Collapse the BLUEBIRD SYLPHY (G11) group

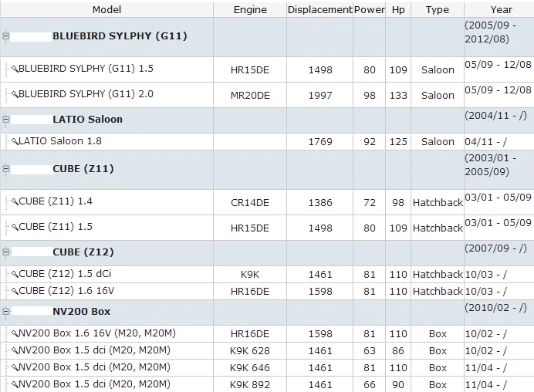coord(6,35)
